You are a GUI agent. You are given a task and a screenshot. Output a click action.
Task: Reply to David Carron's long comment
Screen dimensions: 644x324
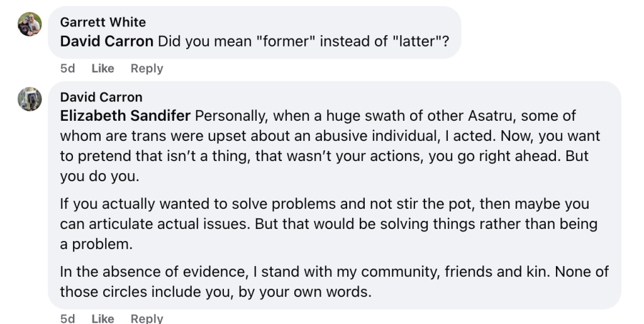(147, 318)
